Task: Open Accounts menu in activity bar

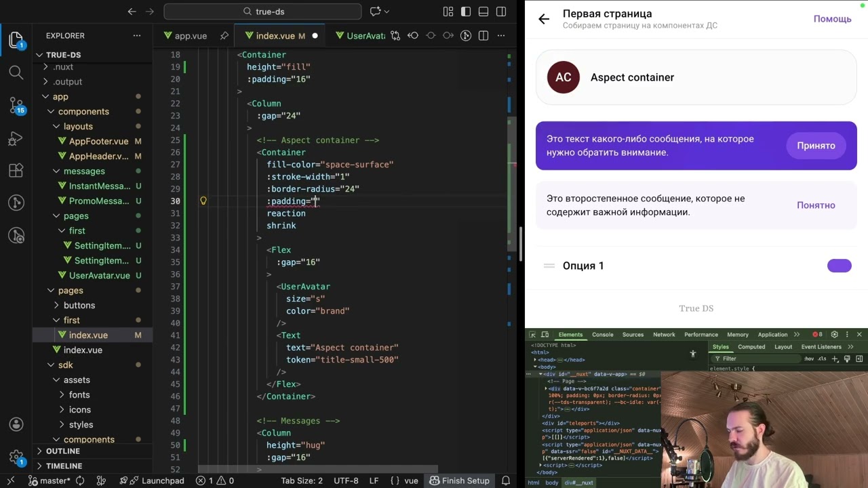Action: [x=16, y=425]
